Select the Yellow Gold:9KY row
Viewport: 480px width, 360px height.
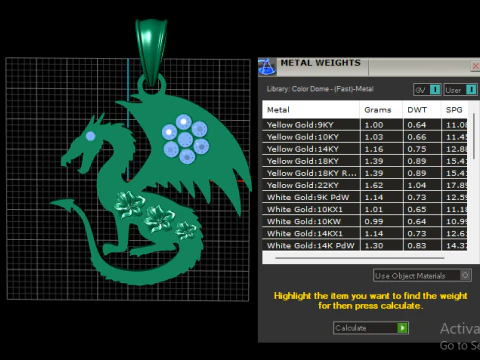(x=365, y=125)
